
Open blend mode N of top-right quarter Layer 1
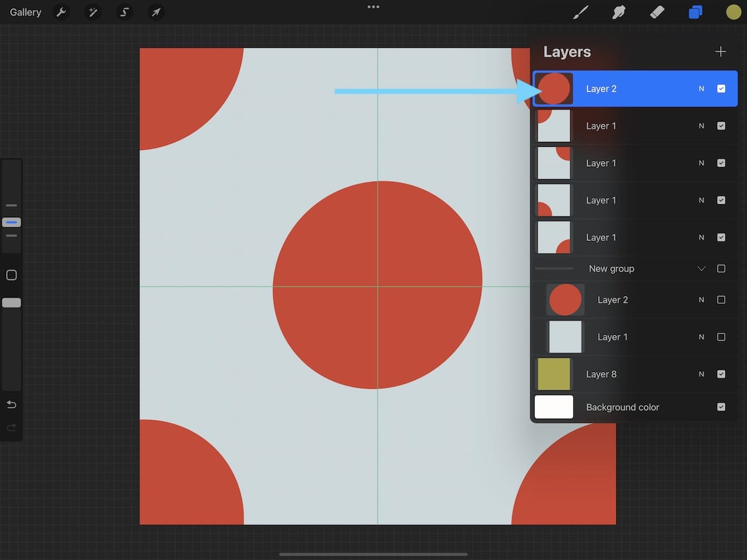point(702,163)
